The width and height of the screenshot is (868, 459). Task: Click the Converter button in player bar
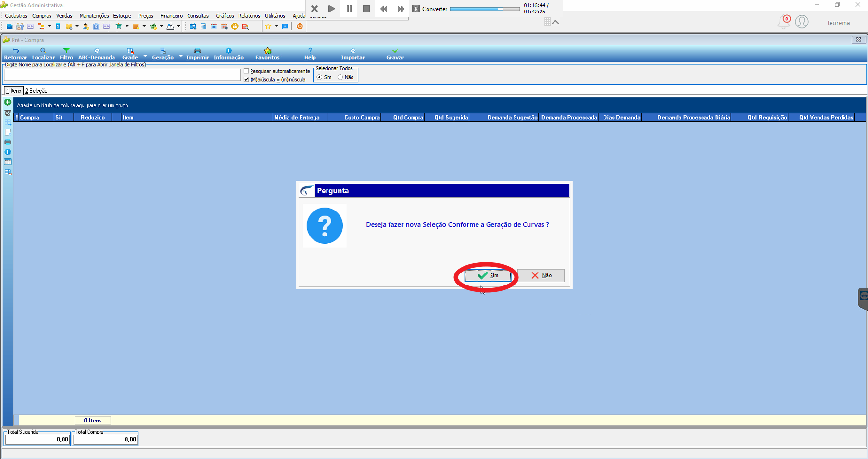click(429, 9)
